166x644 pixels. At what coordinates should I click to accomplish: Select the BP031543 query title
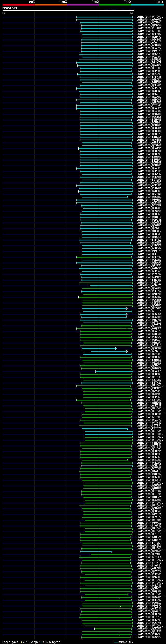click(x=10, y=8)
